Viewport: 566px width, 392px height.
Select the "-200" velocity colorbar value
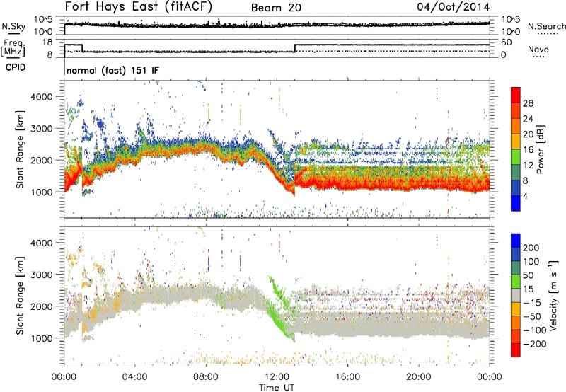[x=534, y=344]
